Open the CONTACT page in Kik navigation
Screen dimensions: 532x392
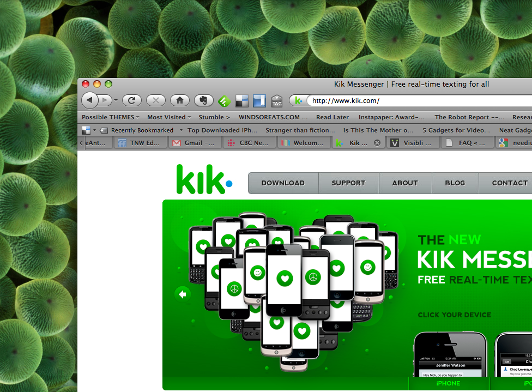coord(505,183)
